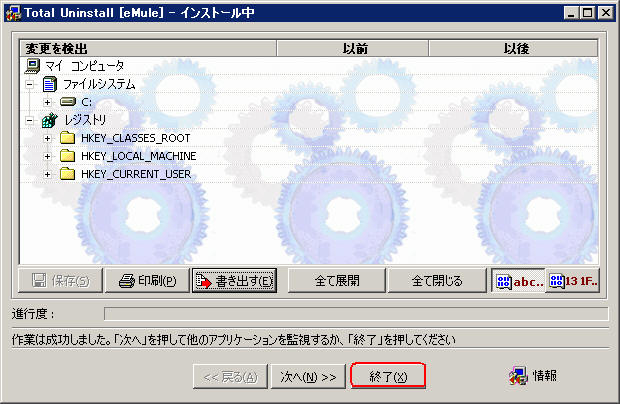
Task: Collapse the ファイルシステム node
Action: point(30,84)
